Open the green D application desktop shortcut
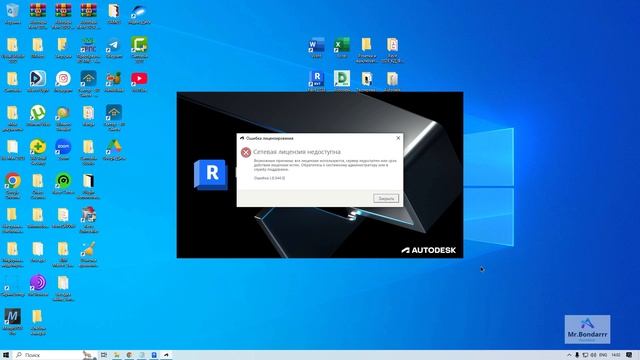The image size is (640, 360). [342, 80]
